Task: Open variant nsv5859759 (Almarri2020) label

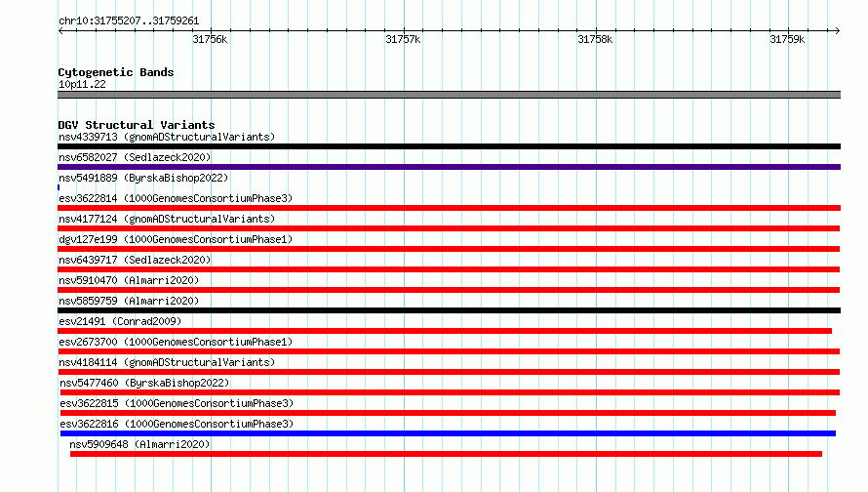Action: pos(129,301)
